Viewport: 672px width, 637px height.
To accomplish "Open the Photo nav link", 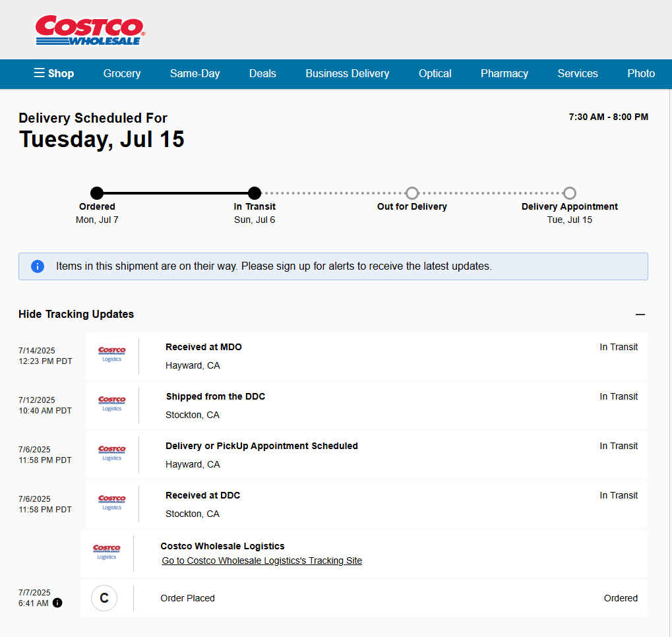I will click(641, 73).
